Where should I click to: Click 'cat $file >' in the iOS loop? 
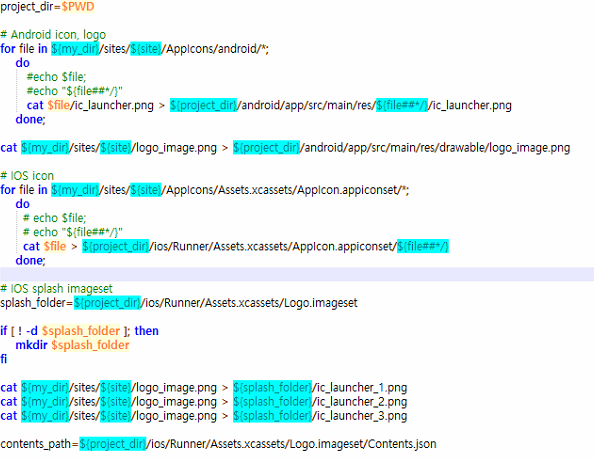(x=50, y=247)
